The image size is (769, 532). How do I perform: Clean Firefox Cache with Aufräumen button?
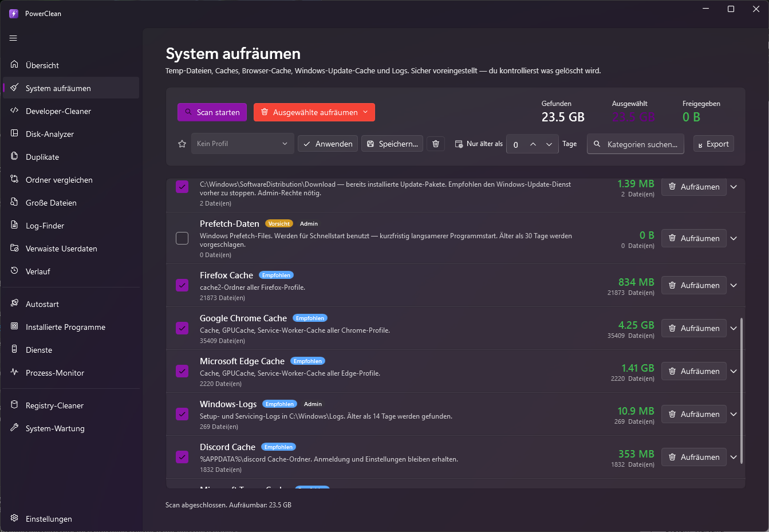[693, 285]
